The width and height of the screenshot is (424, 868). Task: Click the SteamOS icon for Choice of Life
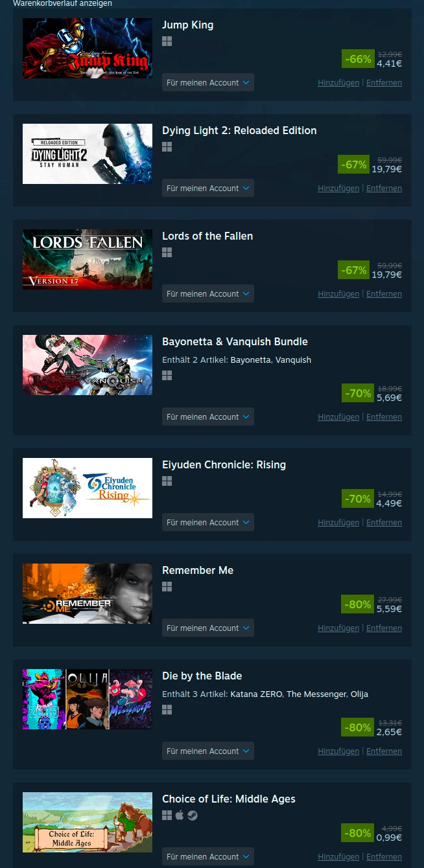193,816
